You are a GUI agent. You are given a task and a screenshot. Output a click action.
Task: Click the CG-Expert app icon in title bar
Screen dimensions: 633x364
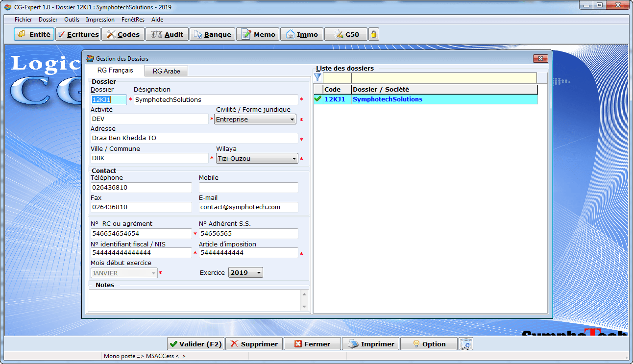coord(7,7)
